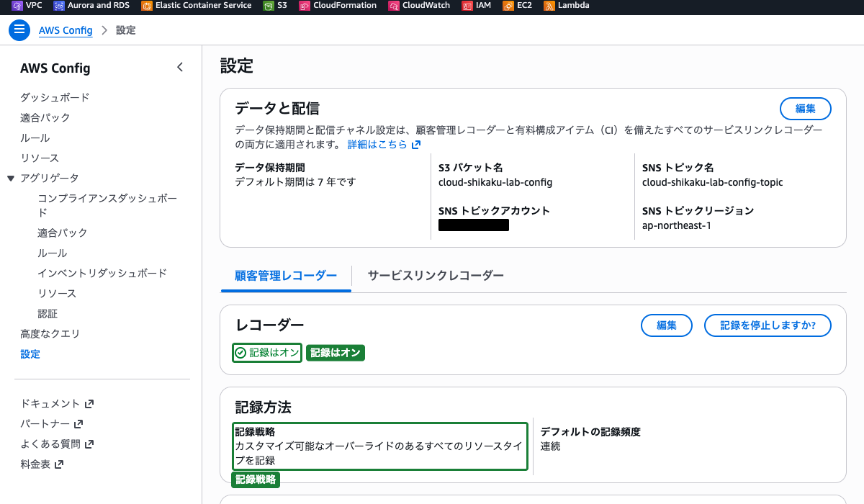Image resolution: width=864 pixels, height=504 pixels.
Task: Open インベントリダッシュボード under アグリゲータ
Action: [102, 273]
